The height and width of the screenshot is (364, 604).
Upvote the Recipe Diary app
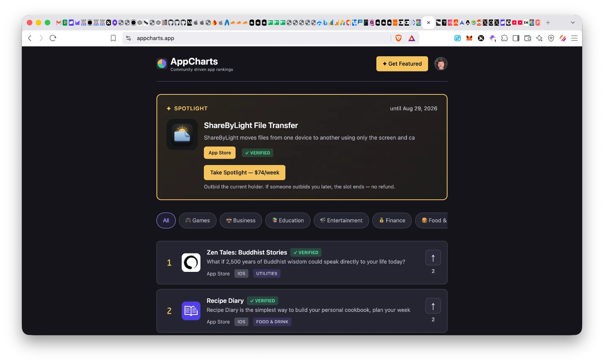click(x=433, y=306)
